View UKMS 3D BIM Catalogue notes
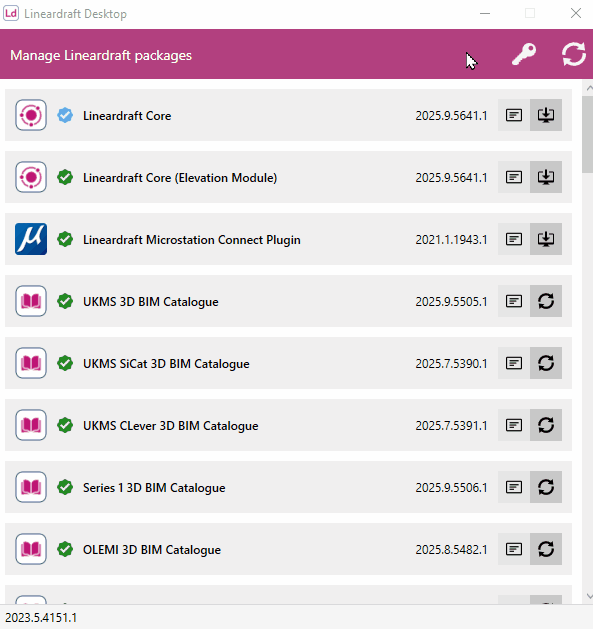The image size is (593, 629). [514, 301]
